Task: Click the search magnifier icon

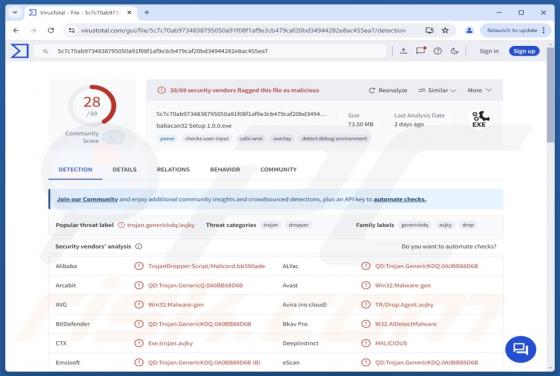Action: tap(45, 51)
